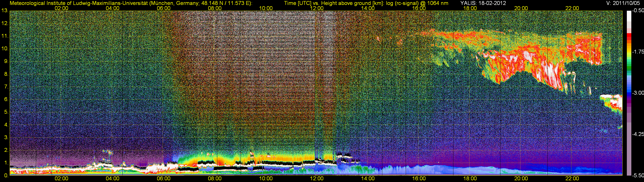Click '08:00' on the bottom time axis

pos(215,179)
